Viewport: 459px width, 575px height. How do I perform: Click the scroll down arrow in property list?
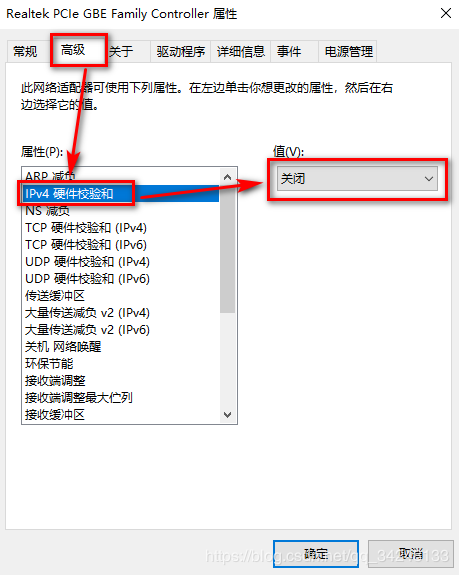(x=227, y=415)
